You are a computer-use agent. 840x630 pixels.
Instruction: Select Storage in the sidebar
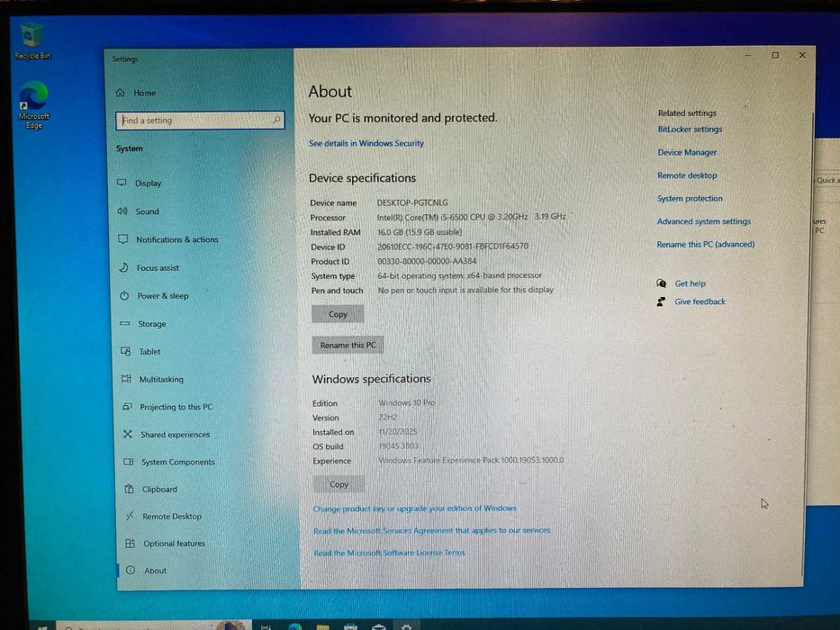tap(143, 324)
